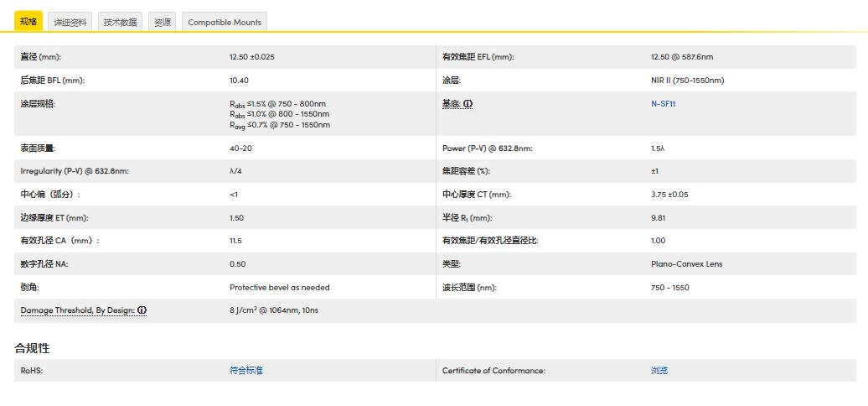This screenshot has width=868, height=406.
Task: Click the Rabs ≤1.0% @ 800 - 1550nm line
Action: coord(280,115)
